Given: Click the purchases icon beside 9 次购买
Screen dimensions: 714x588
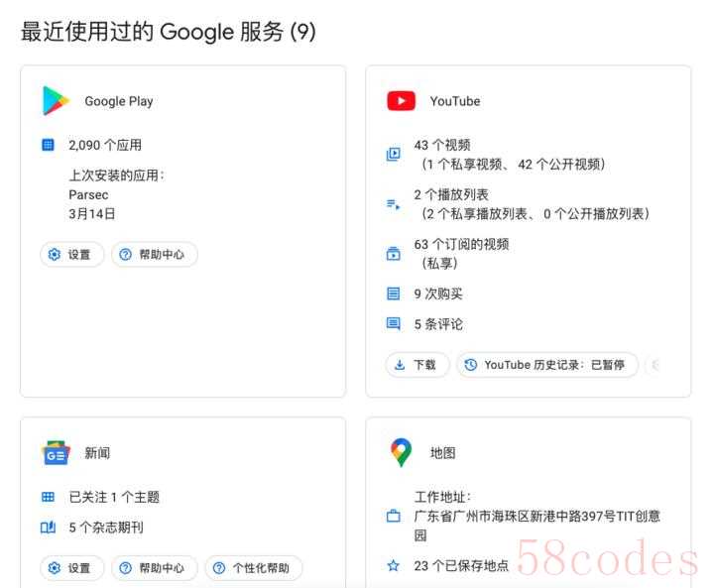Looking at the screenshot, I should (394, 294).
